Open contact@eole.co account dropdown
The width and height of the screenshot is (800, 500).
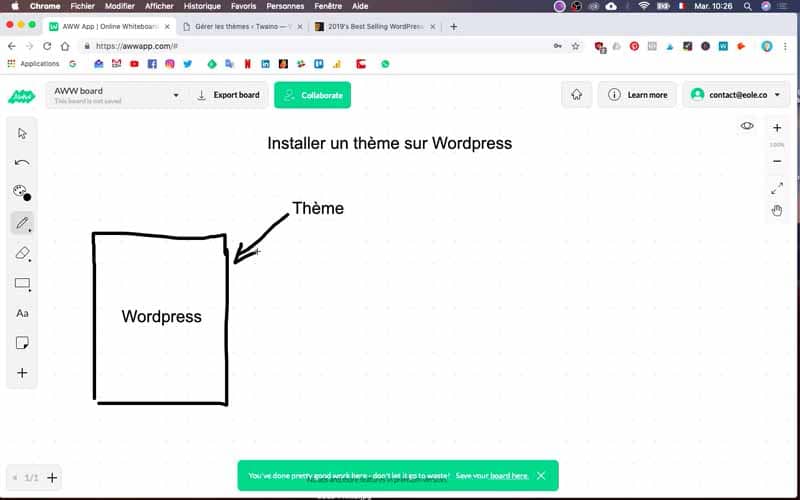[x=736, y=95]
